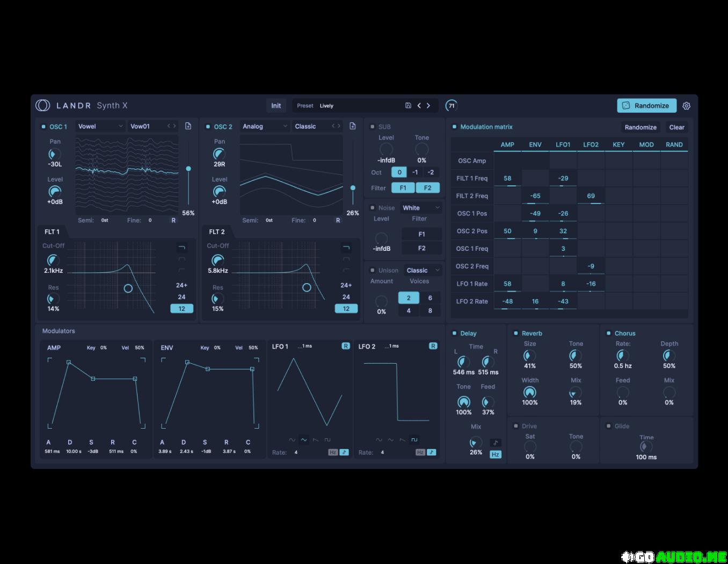Viewport: 728px width, 564px height.
Task: Switch to the FLT 2 tab
Action: point(217,232)
